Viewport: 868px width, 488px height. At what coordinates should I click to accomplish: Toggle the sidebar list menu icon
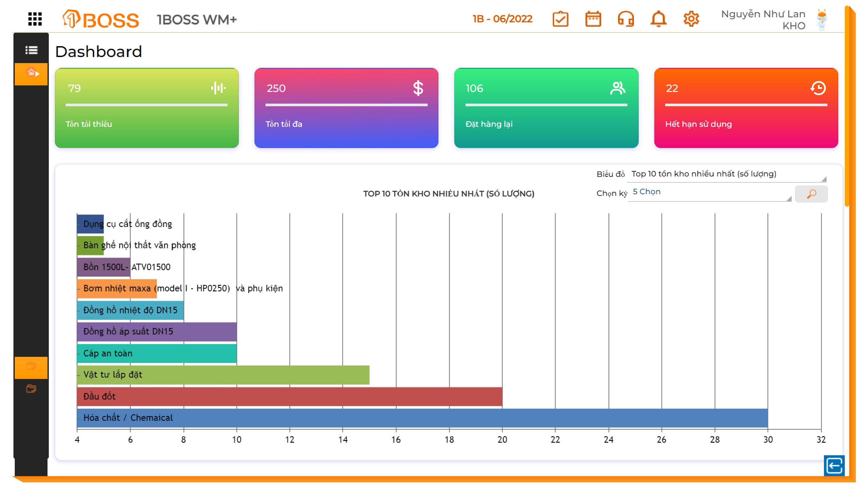coord(31,50)
